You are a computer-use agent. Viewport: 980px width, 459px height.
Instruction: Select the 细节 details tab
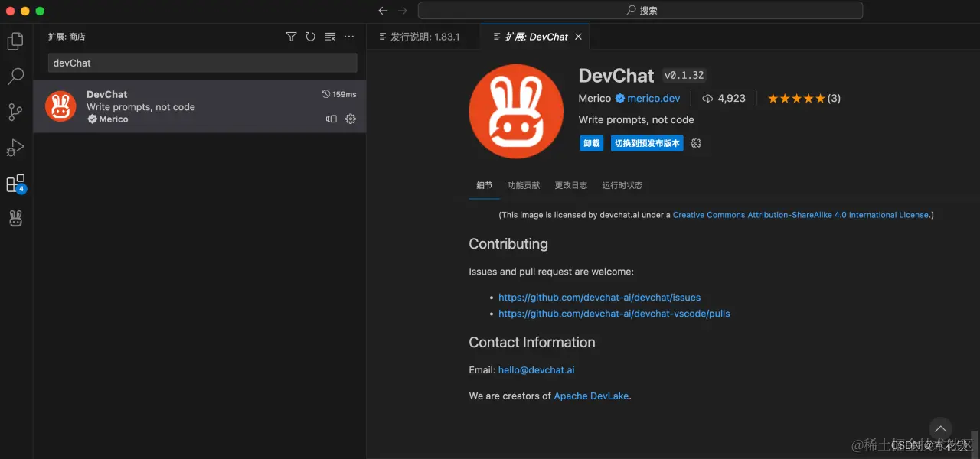point(485,185)
